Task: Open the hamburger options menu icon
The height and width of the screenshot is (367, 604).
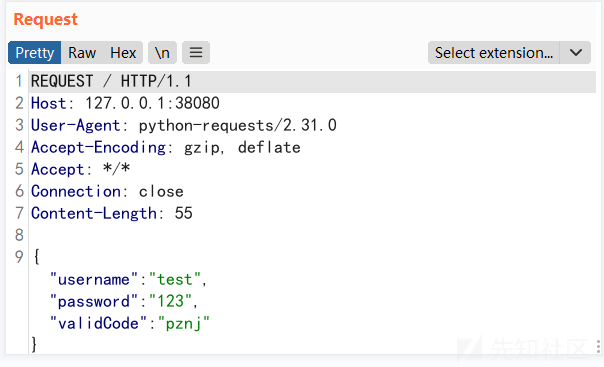Action: pyautogui.click(x=196, y=52)
